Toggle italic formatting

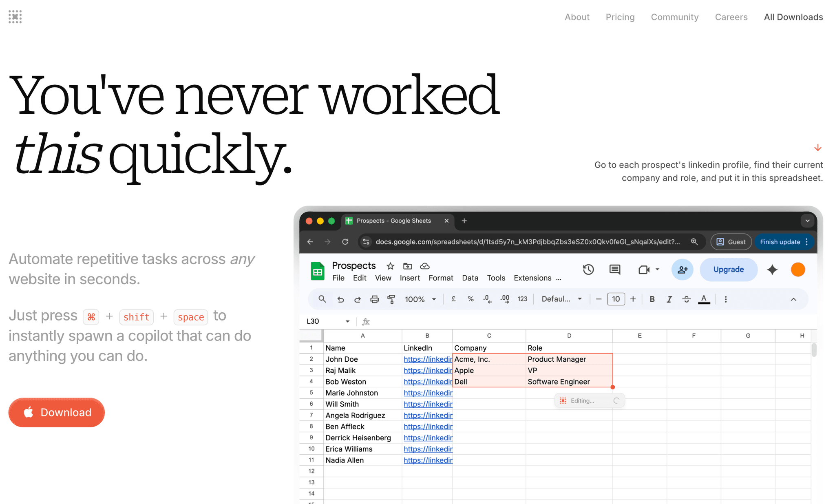(669, 299)
